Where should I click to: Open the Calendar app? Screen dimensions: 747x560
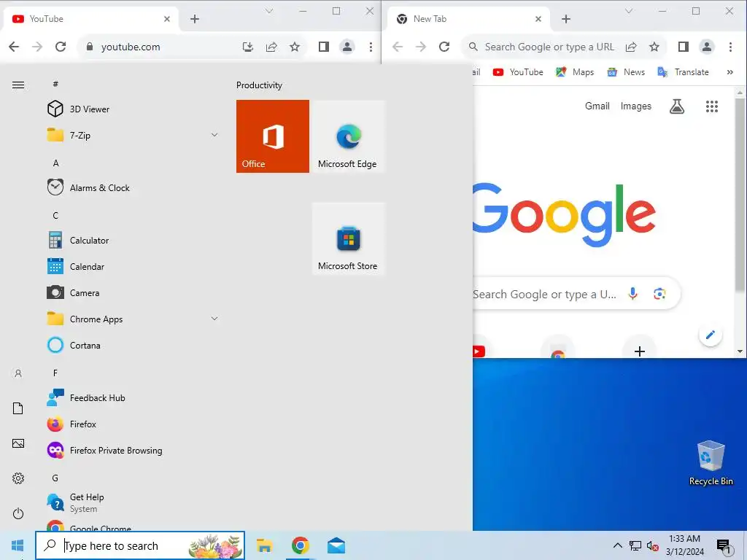[133, 266]
